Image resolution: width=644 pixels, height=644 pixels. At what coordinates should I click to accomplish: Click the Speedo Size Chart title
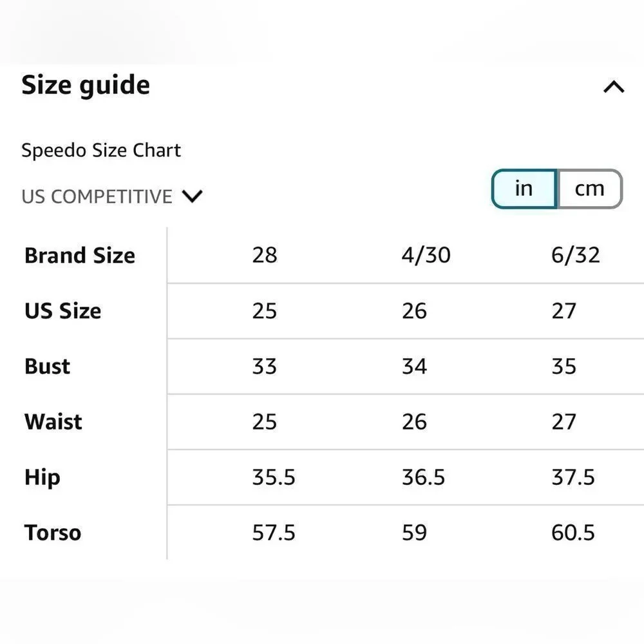pos(101,150)
